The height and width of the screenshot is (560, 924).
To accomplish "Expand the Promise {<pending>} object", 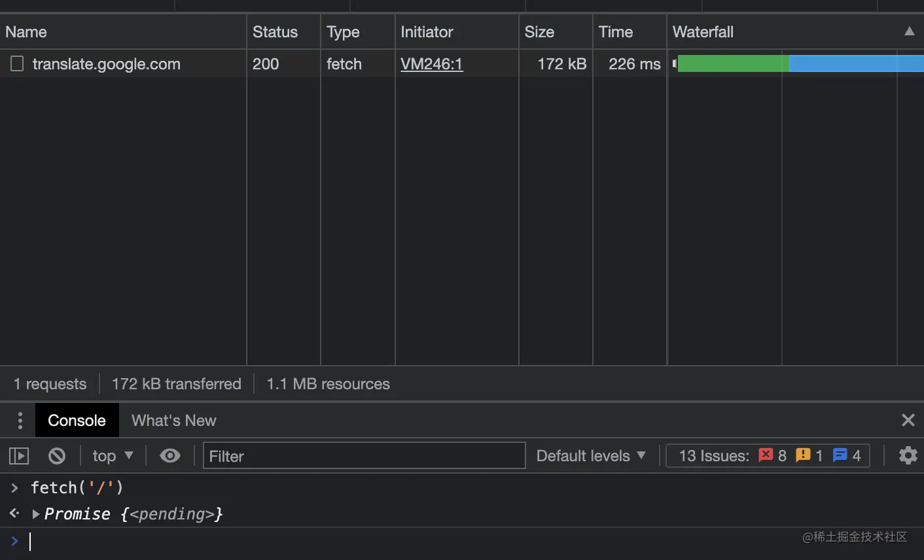I will pyautogui.click(x=36, y=514).
